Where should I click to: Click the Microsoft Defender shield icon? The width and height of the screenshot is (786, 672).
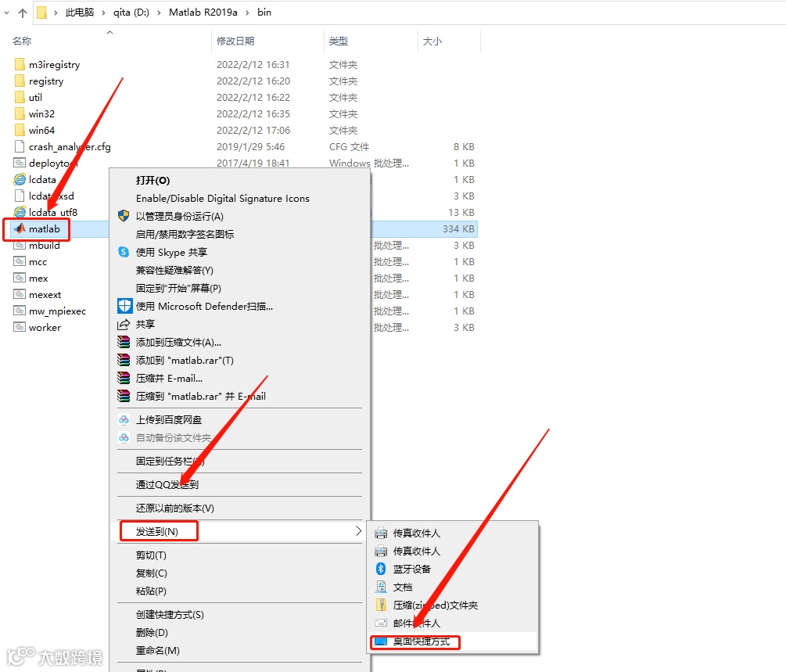[x=125, y=306]
